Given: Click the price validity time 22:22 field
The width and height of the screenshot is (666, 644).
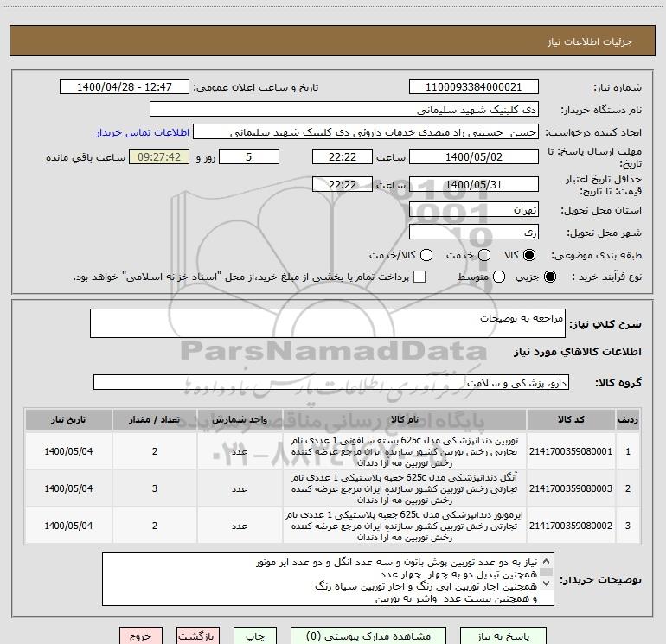Looking at the screenshot, I should pos(343,184).
